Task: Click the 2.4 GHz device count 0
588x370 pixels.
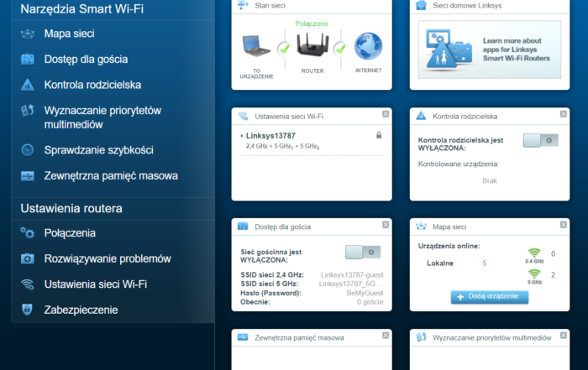Action: pyautogui.click(x=553, y=254)
